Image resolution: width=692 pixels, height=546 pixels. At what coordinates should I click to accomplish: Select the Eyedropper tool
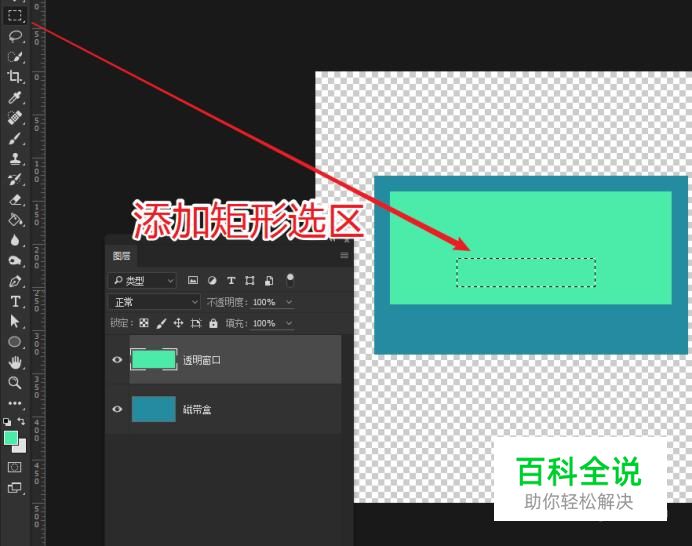pyautogui.click(x=15, y=97)
